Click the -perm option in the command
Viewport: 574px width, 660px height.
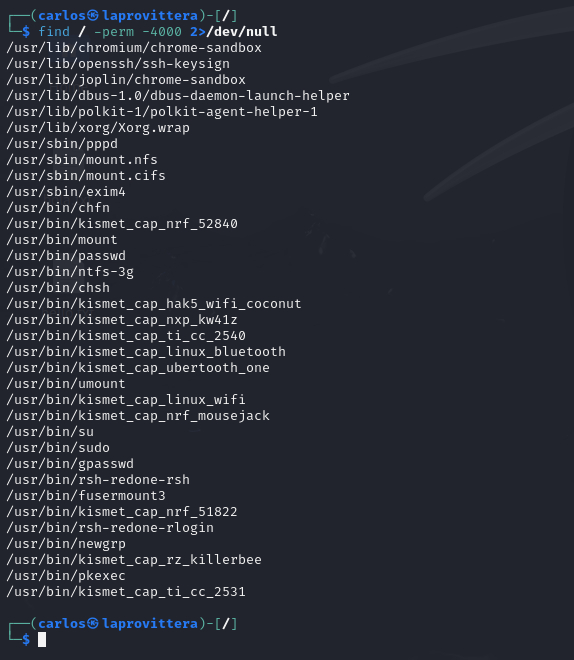pyautogui.click(x=114, y=32)
